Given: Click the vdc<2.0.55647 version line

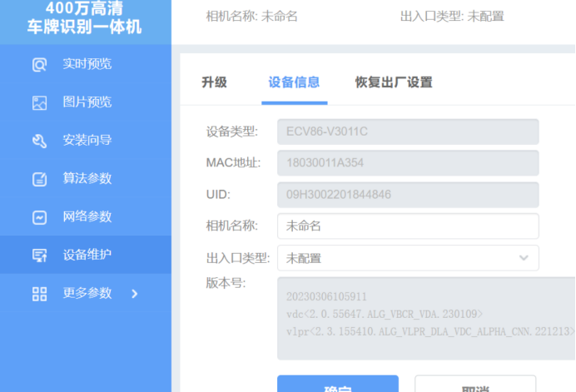Looking at the screenshot, I should point(385,314).
